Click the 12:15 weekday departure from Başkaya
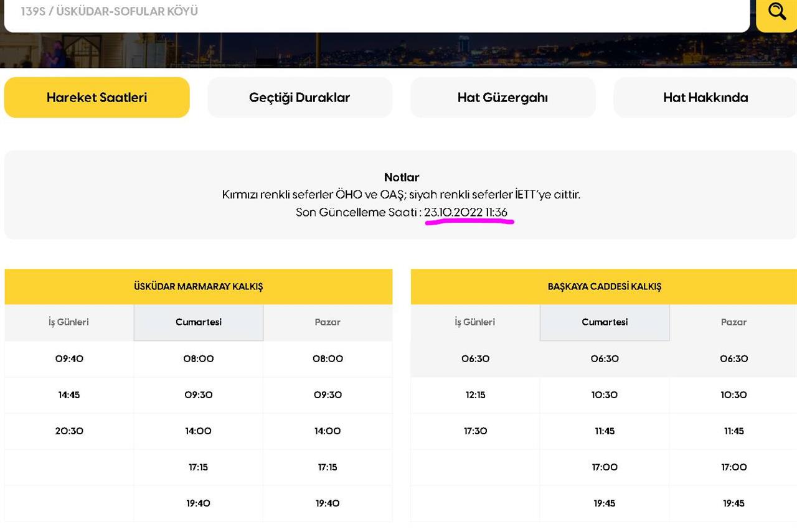Screen dimensions: 797x532 coord(475,394)
